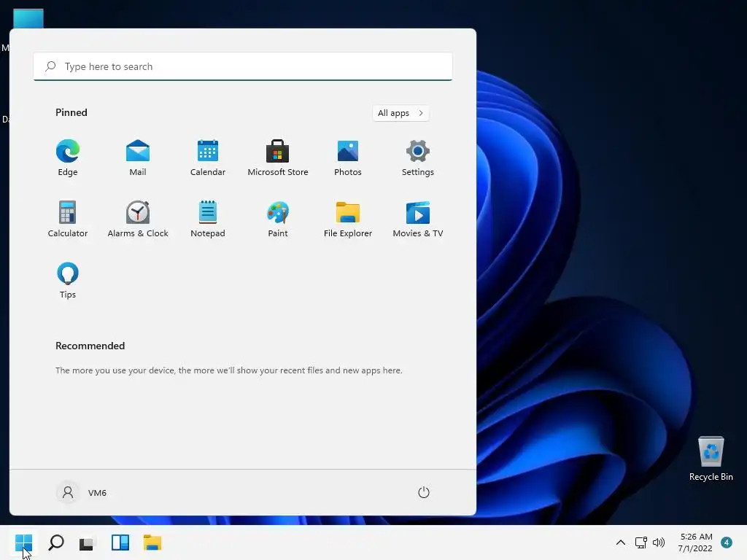Open the Calendar app
747x560 pixels.
tap(208, 158)
